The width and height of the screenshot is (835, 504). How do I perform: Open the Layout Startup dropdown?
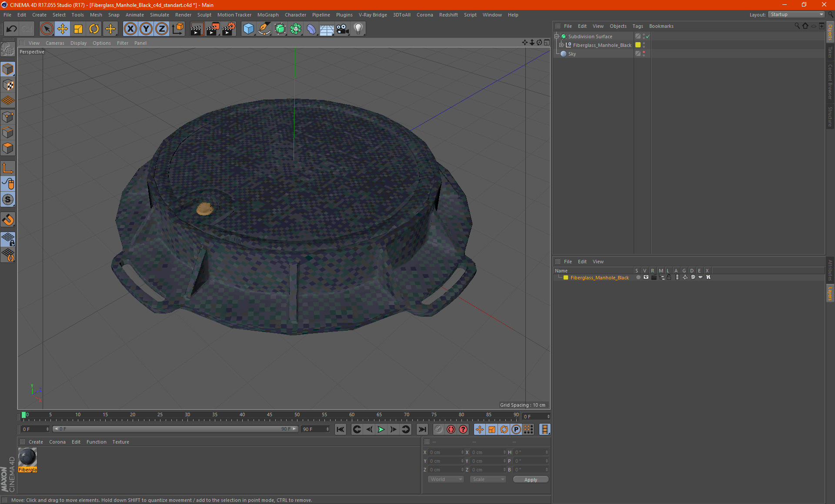pyautogui.click(x=796, y=14)
